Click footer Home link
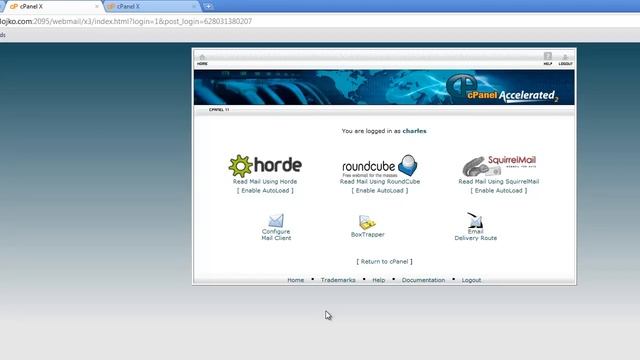Viewport: 640px width, 360px height. (x=296, y=280)
